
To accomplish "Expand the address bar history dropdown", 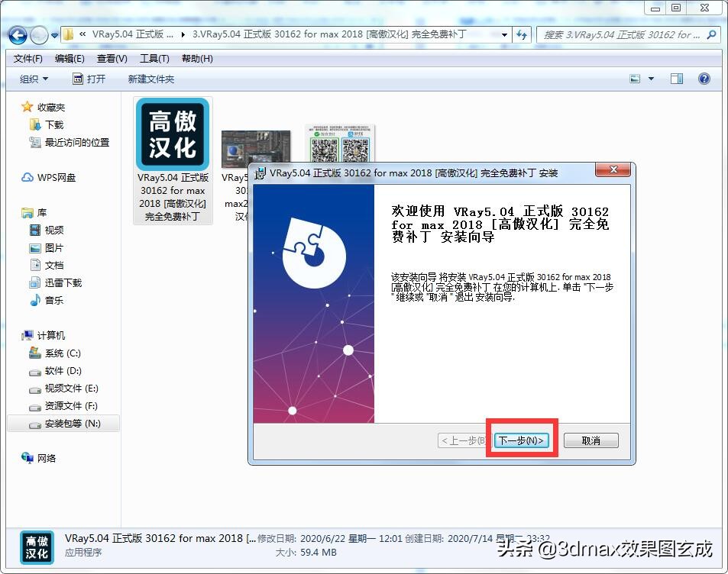I will (x=504, y=35).
